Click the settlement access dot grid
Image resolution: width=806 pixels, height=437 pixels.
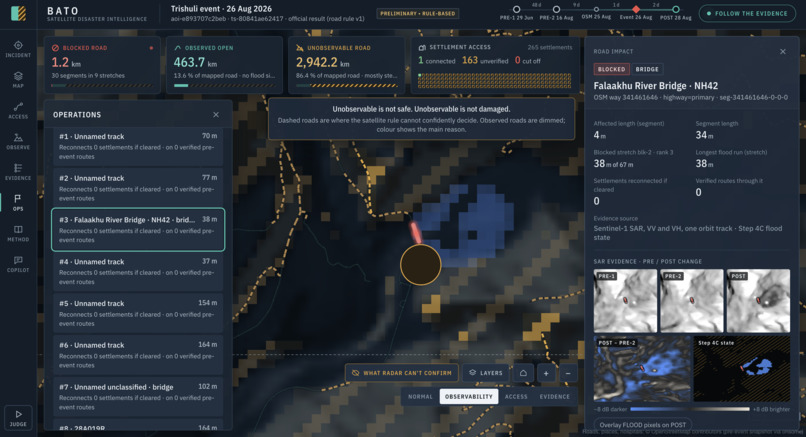point(494,81)
